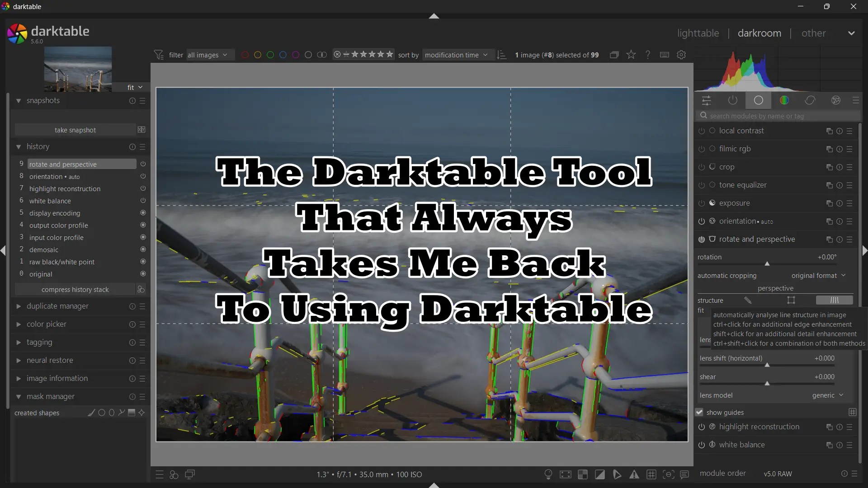Click draw structure lines icon
Screen dimensions: 868x488
(748, 300)
